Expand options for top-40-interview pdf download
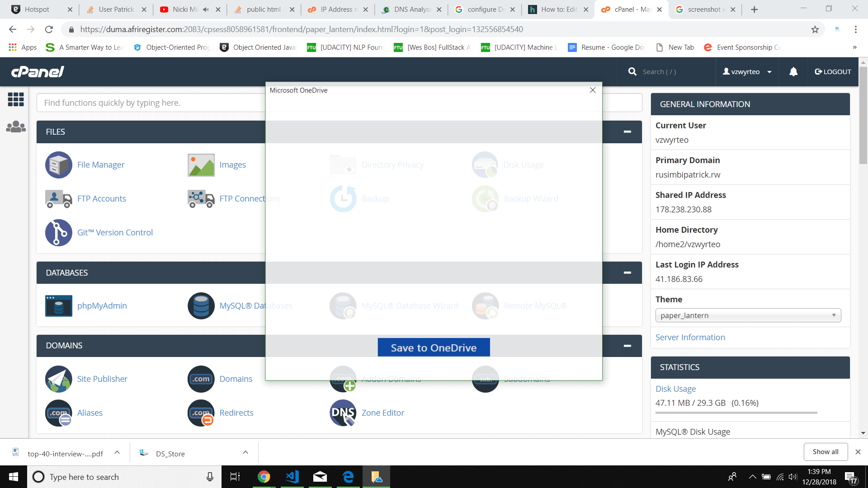 click(117, 452)
